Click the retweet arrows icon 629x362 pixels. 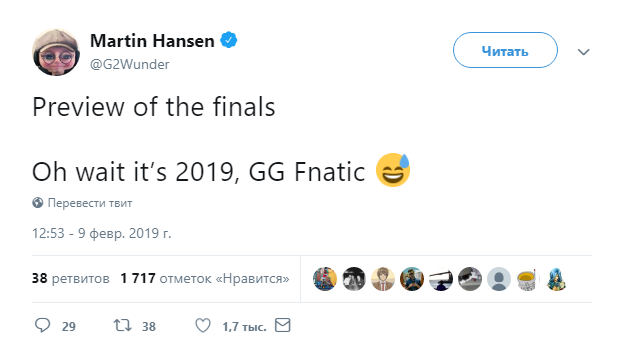(122, 325)
